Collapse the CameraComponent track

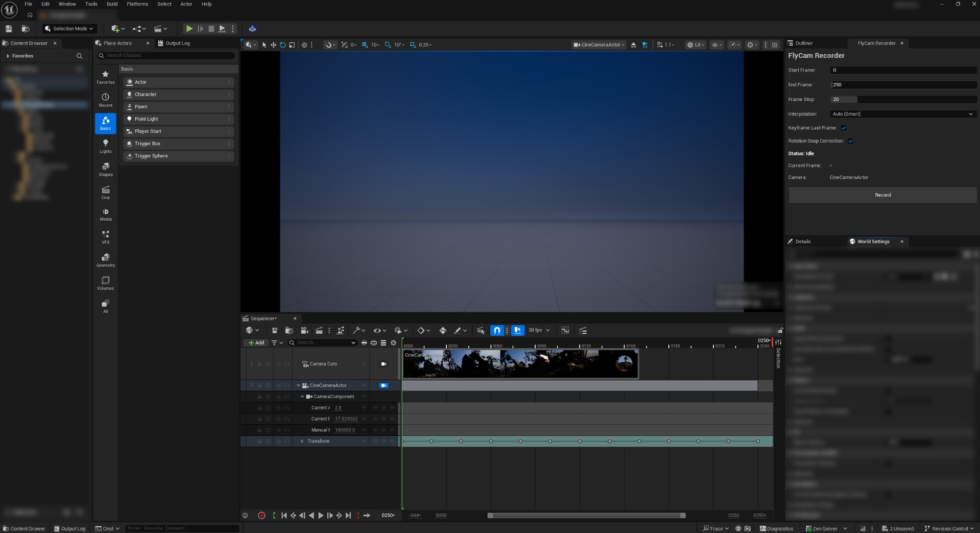[302, 397]
